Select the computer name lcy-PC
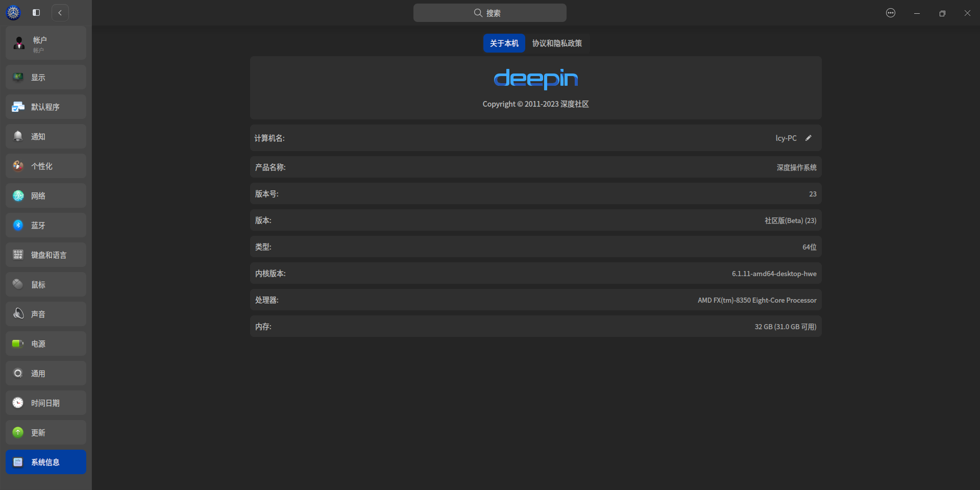The width and height of the screenshot is (980, 490). 786,138
